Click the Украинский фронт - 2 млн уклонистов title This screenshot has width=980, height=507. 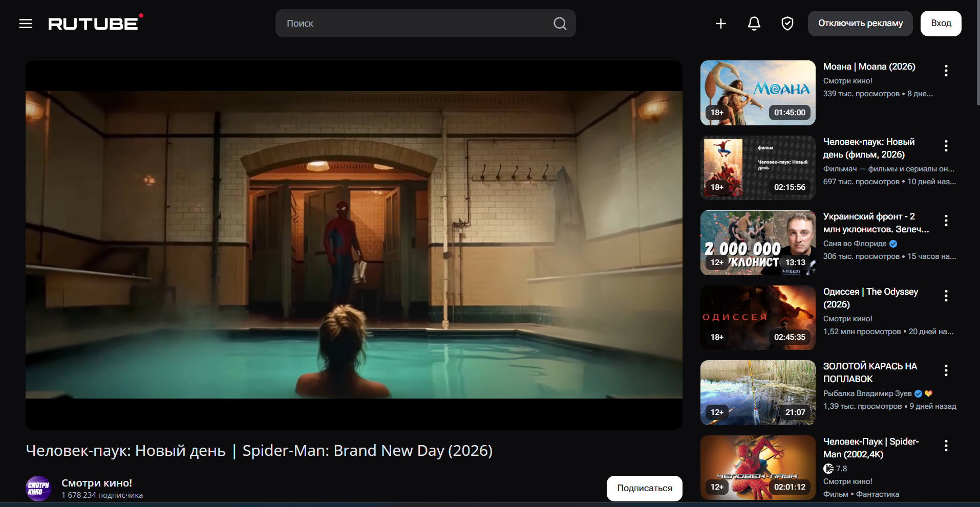[x=876, y=223]
